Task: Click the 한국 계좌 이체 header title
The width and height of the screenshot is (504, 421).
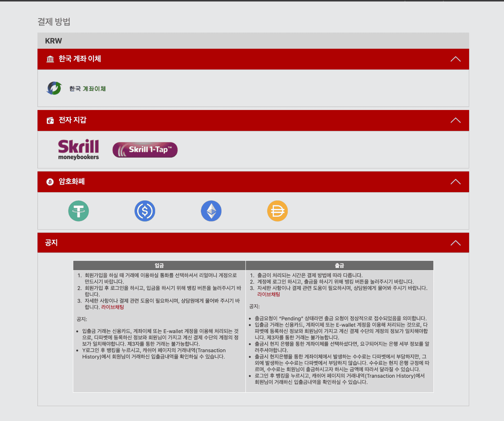Action: pos(80,59)
